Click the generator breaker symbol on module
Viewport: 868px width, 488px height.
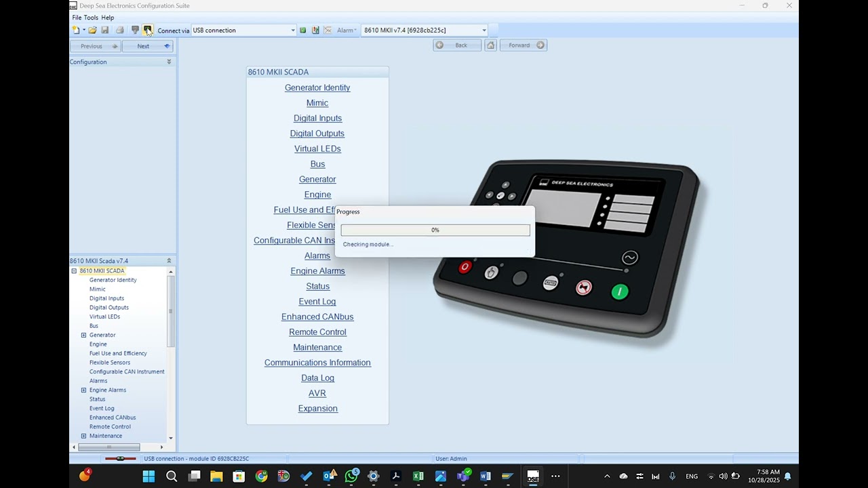point(630,258)
